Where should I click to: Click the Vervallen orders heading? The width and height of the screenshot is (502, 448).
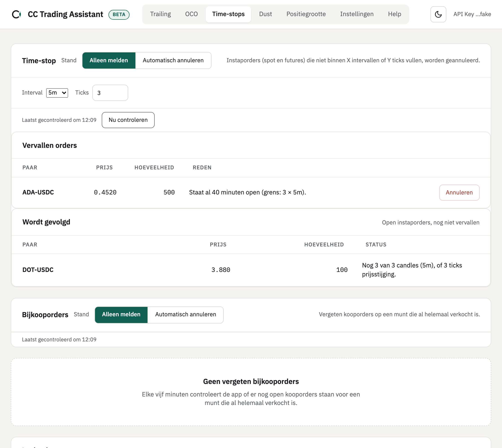tap(50, 145)
